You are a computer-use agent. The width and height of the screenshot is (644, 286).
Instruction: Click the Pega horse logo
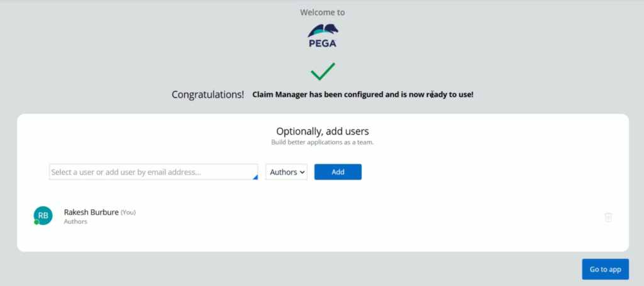pyautogui.click(x=323, y=31)
